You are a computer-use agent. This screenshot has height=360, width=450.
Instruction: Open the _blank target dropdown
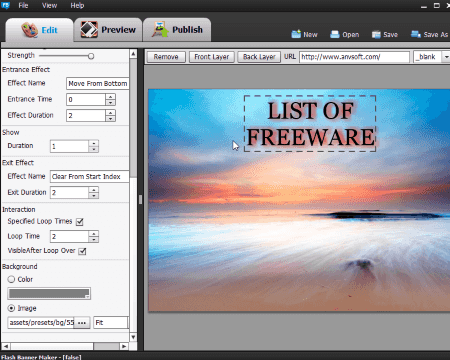446,57
